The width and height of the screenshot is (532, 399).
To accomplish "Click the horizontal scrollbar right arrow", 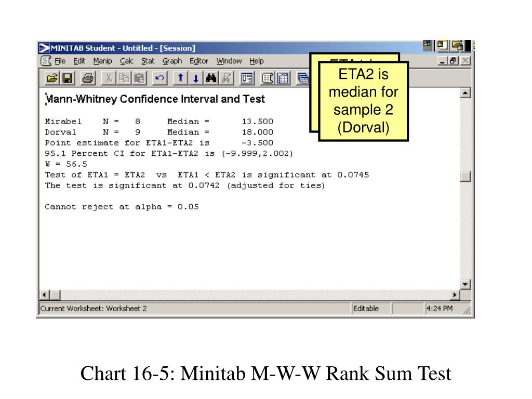I will [x=455, y=295].
